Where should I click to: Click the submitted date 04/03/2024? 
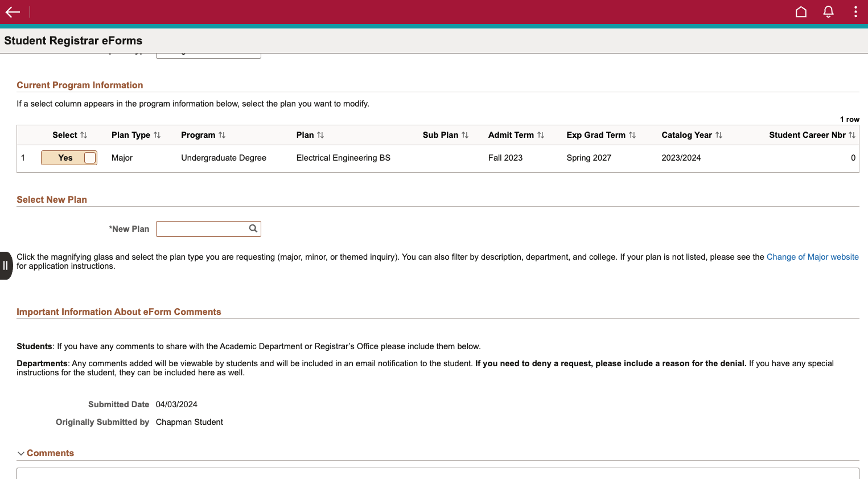[x=176, y=404]
